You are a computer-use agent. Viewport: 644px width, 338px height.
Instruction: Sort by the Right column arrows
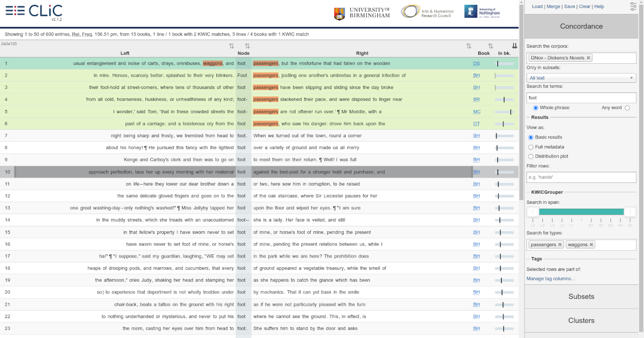click(x=469, y=46)
